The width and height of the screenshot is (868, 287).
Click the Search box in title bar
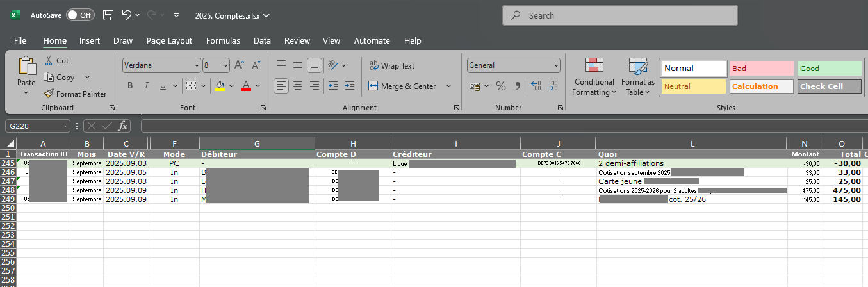click(619, 15)
